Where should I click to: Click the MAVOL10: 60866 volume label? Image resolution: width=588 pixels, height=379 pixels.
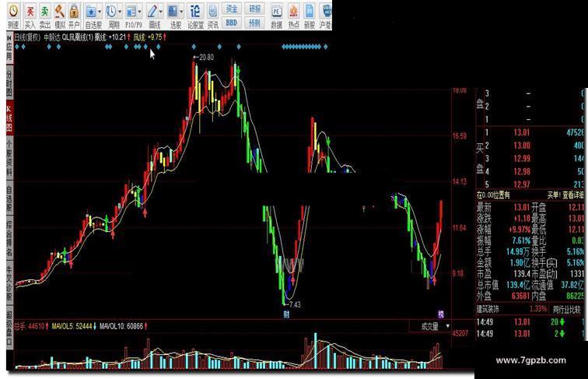coord(121,326)
